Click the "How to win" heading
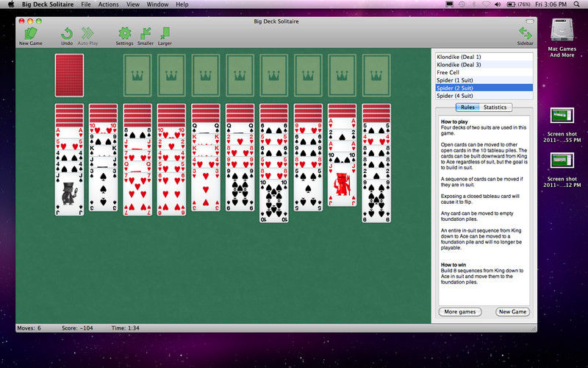The height and width of the screenshot is (368, 588). pos(453,265)
